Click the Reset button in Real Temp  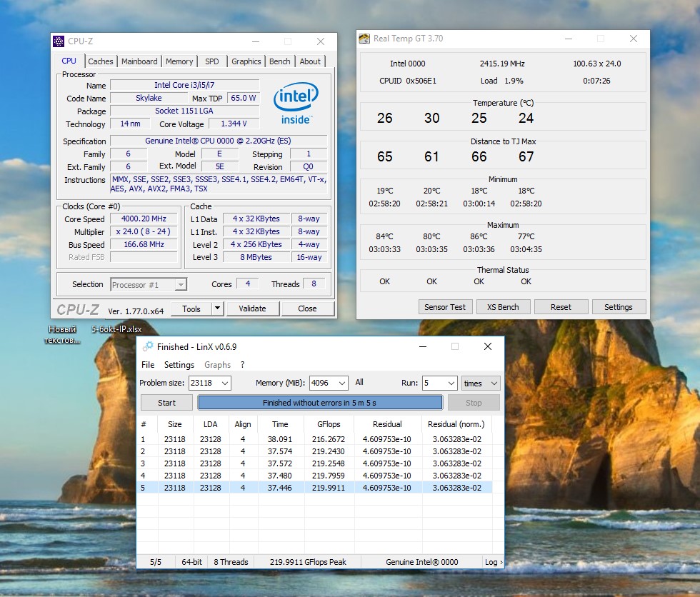coord(561,307)
